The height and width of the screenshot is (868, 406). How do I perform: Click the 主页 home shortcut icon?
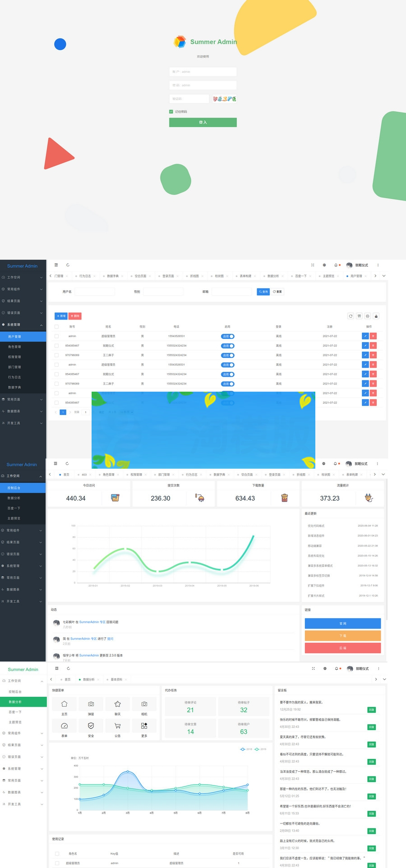64,704
